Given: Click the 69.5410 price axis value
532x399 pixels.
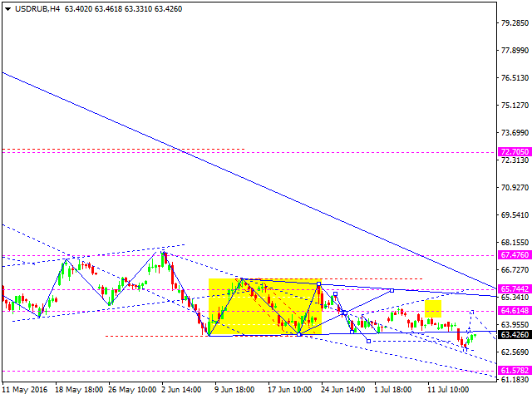Looking at the screenshot, I should (x=515, y=214).
